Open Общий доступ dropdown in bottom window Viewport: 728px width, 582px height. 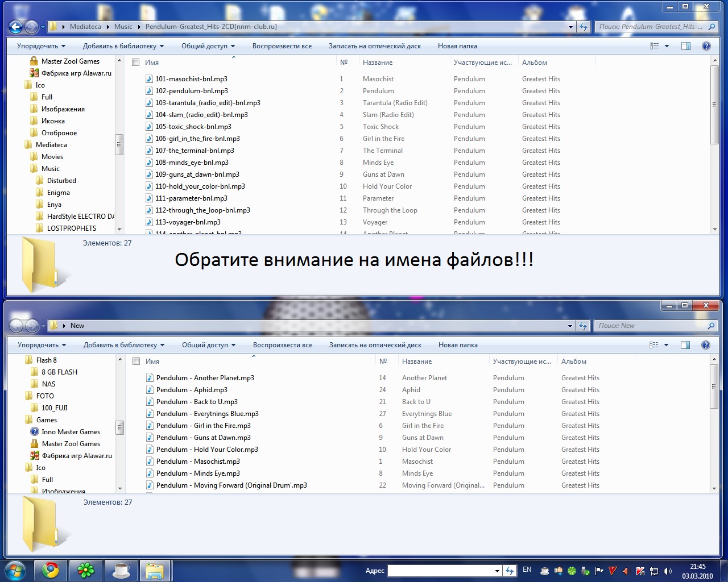click(x=209, y=345)
